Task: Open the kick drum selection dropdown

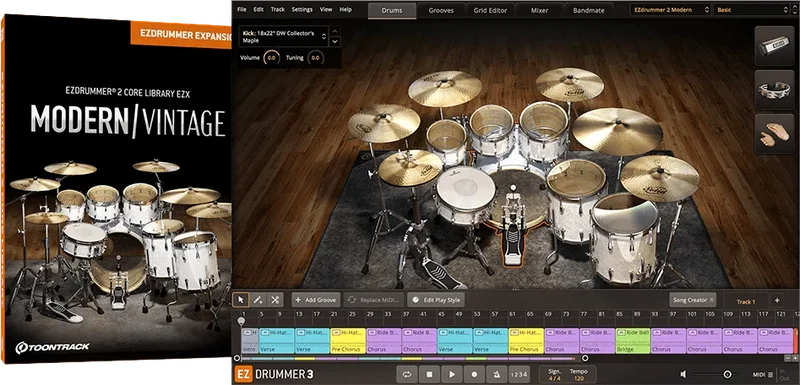Action: point(284,36)
